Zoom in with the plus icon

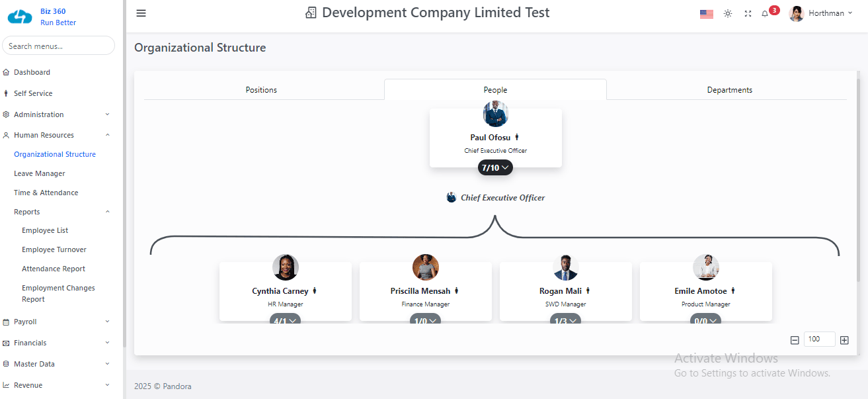point(844,340)
